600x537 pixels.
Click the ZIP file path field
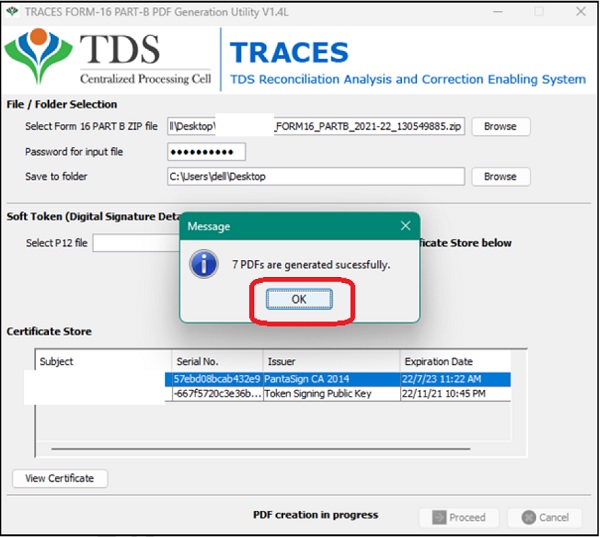316,126
